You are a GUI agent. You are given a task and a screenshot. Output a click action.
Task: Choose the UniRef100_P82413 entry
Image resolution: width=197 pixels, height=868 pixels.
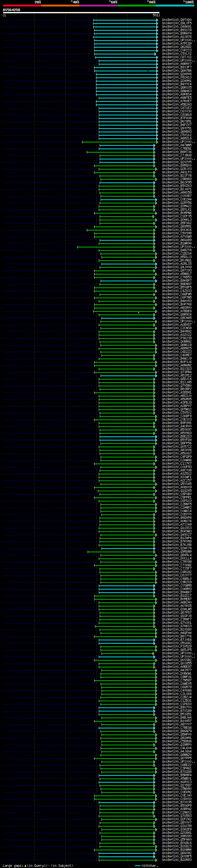pyautogui.click(x=176, y=77)
